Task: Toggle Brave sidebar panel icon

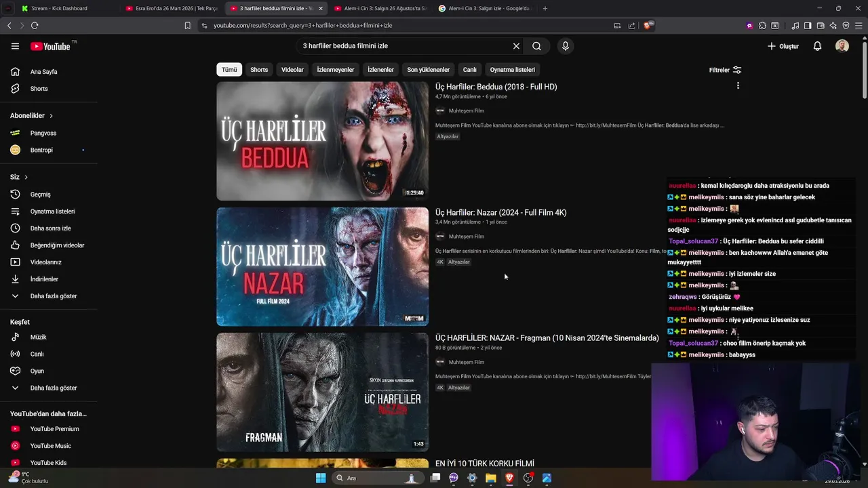Action: pos(808,25)
